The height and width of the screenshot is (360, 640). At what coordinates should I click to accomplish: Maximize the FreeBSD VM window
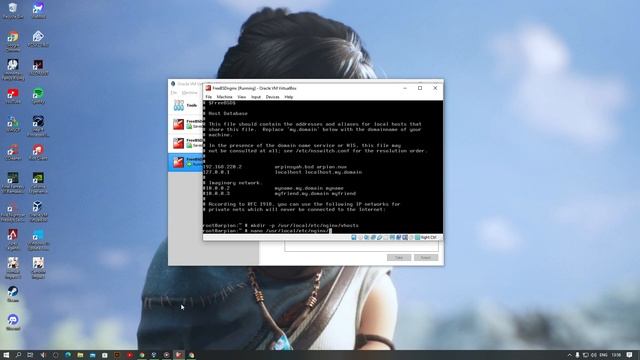tap(420, 88)
